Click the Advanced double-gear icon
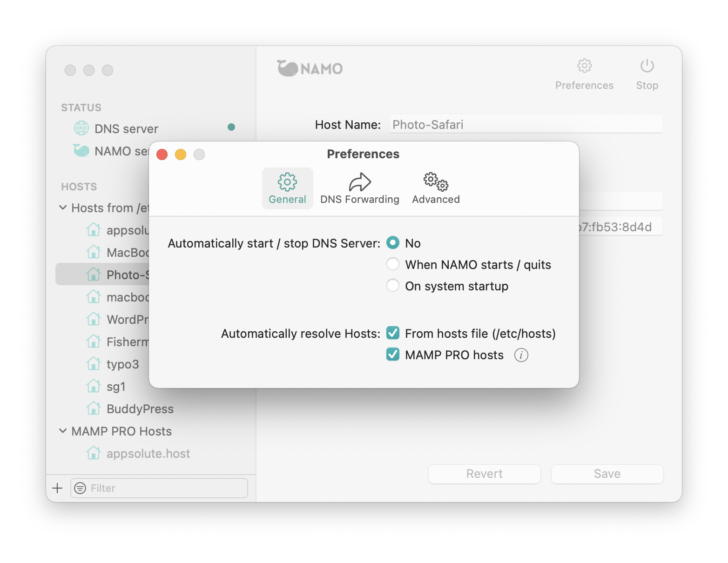Screen dimensions: 728x563 pyautogui.click(x=436, y=182)
